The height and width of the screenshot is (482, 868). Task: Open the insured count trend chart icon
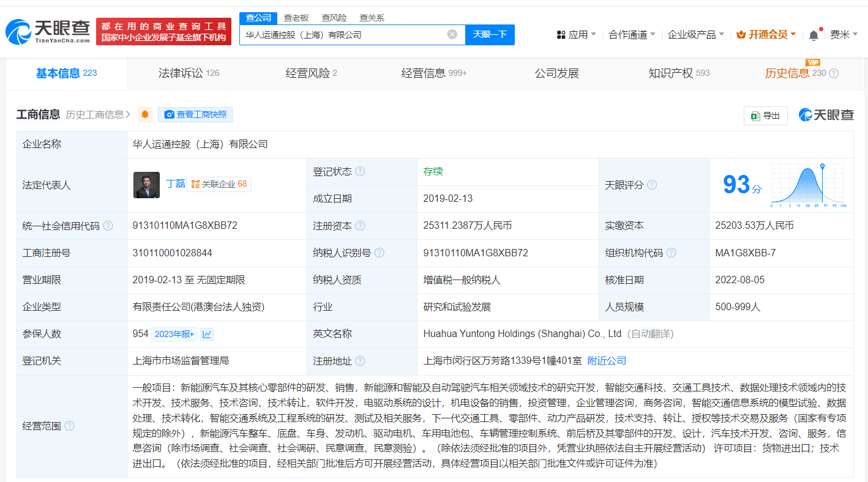click(207, 334)
